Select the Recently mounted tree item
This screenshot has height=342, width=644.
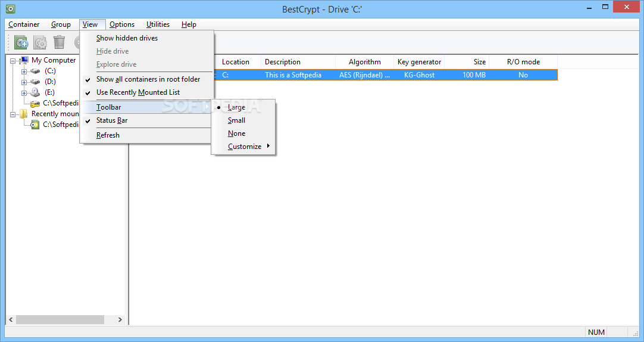55,114
